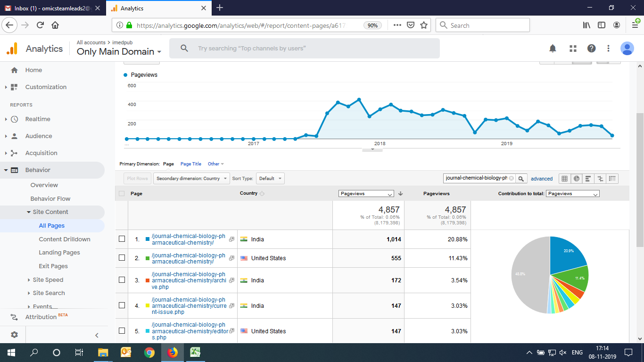Open the Secondary dimension: Country dropdown
644x362 pixels.
[x=192, y=179]
